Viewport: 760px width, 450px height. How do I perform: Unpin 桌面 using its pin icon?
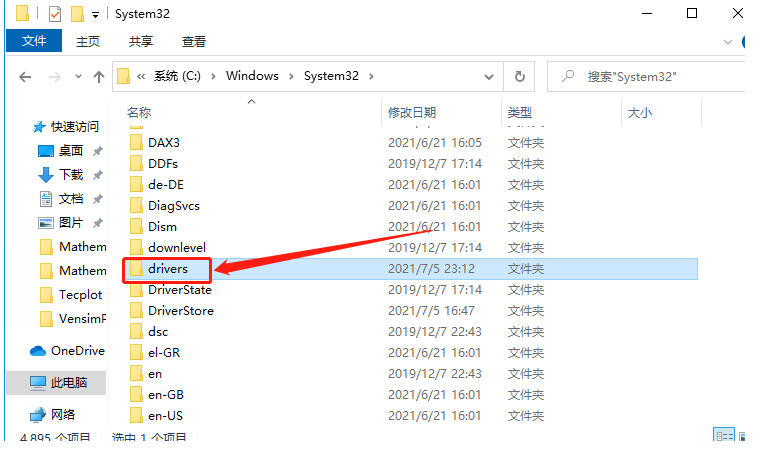(x=97, y=151)
